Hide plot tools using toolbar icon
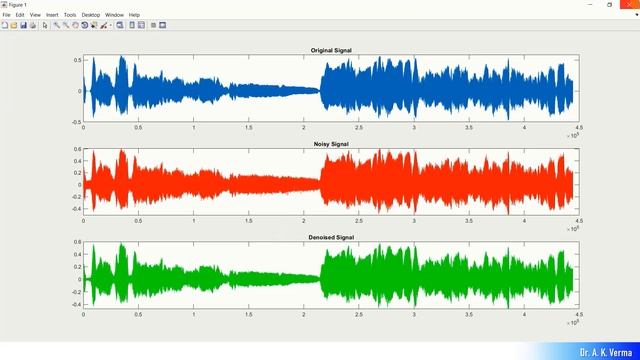 (x=153, y=25)
